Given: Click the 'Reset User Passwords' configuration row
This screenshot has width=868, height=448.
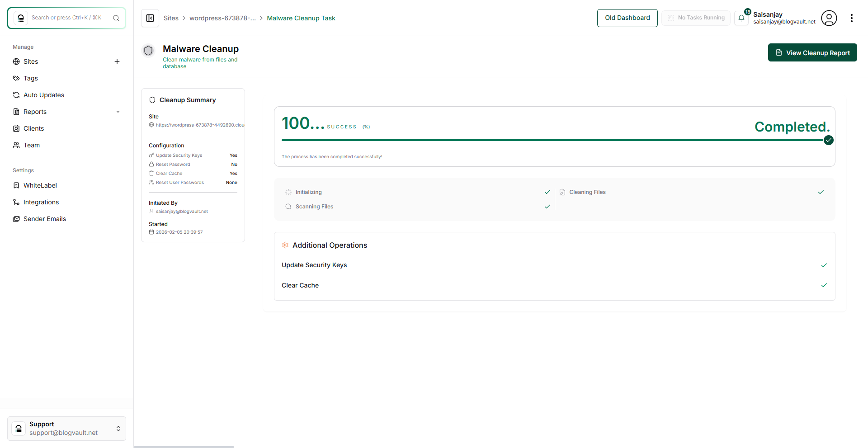Looking at the screenshot, I should coord(193,183).
